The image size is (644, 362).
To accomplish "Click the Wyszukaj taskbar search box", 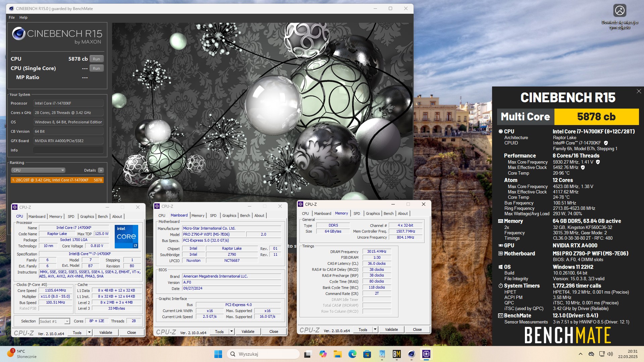I will pyautogui.click(x=263, y=354).
